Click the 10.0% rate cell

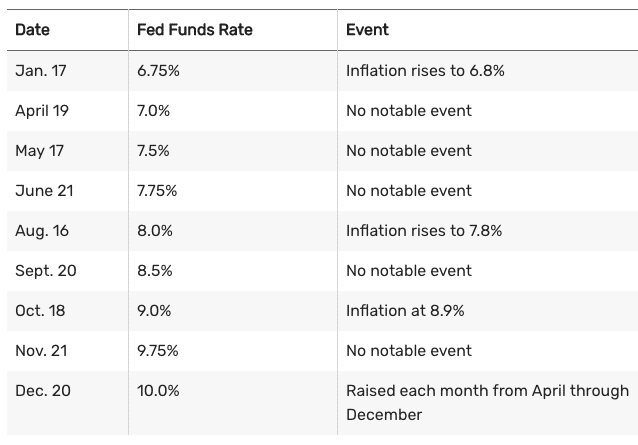pos(158,391)
